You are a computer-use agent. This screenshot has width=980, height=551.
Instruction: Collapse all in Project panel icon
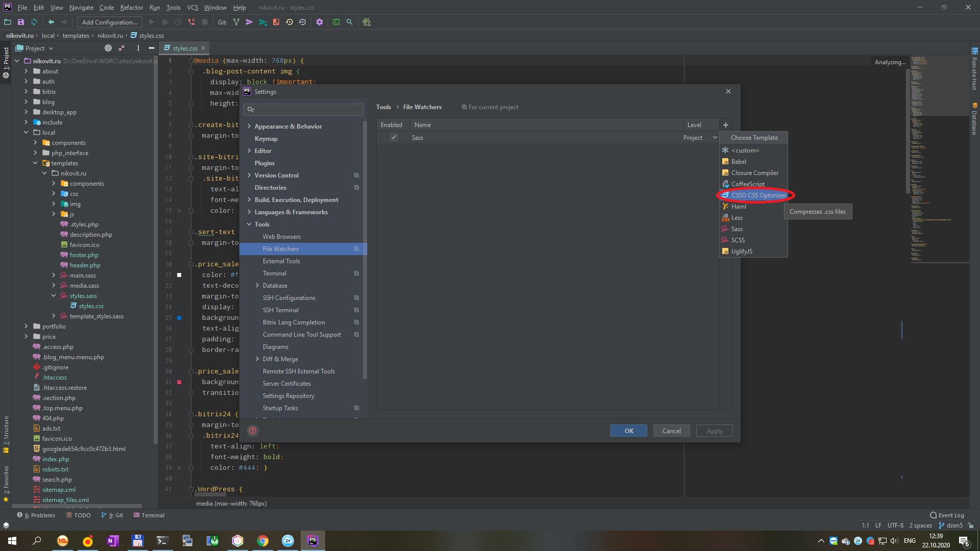coord(121,48)
